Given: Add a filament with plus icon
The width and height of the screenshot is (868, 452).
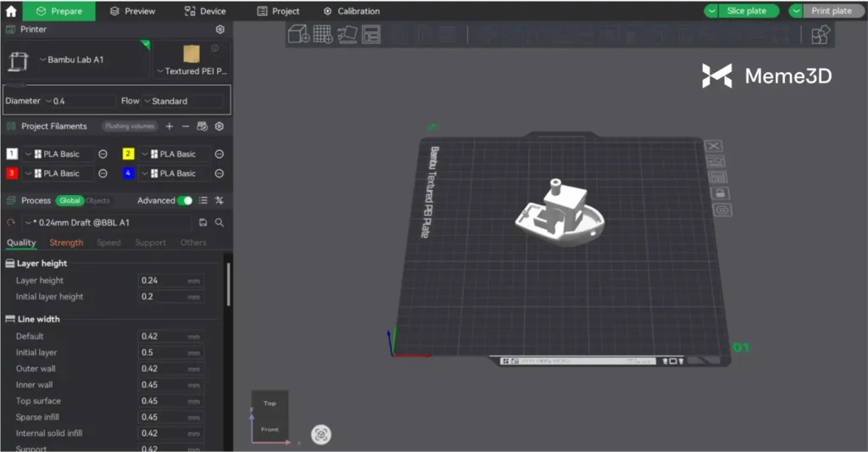Looking at the screenshot, I should 170,126.
